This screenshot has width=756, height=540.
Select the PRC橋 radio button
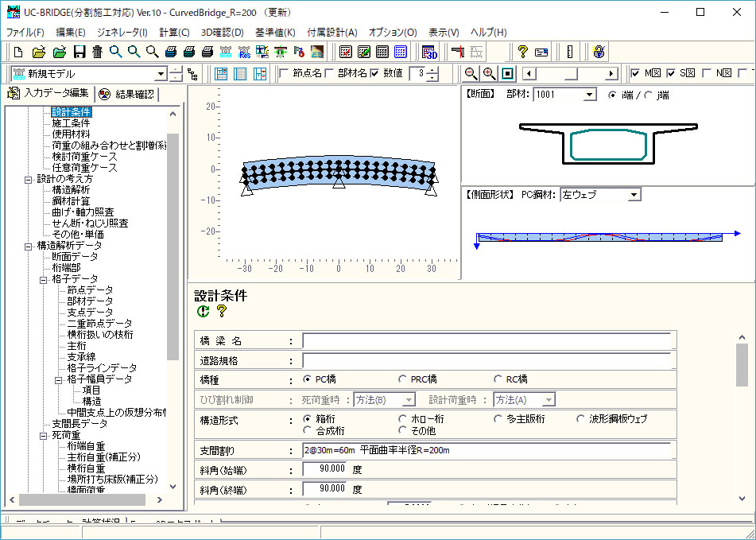click(x=402, y=379)
